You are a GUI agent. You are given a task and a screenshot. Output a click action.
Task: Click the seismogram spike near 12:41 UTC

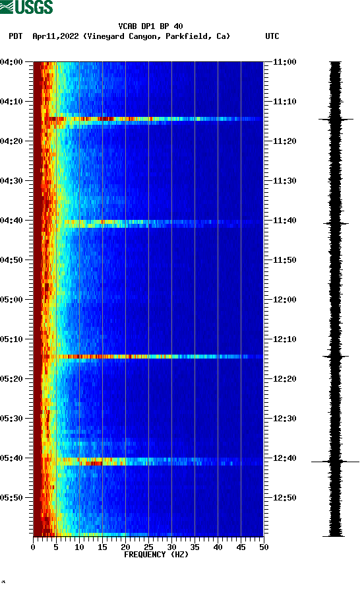pyautogui.click(x=336, y=462)
